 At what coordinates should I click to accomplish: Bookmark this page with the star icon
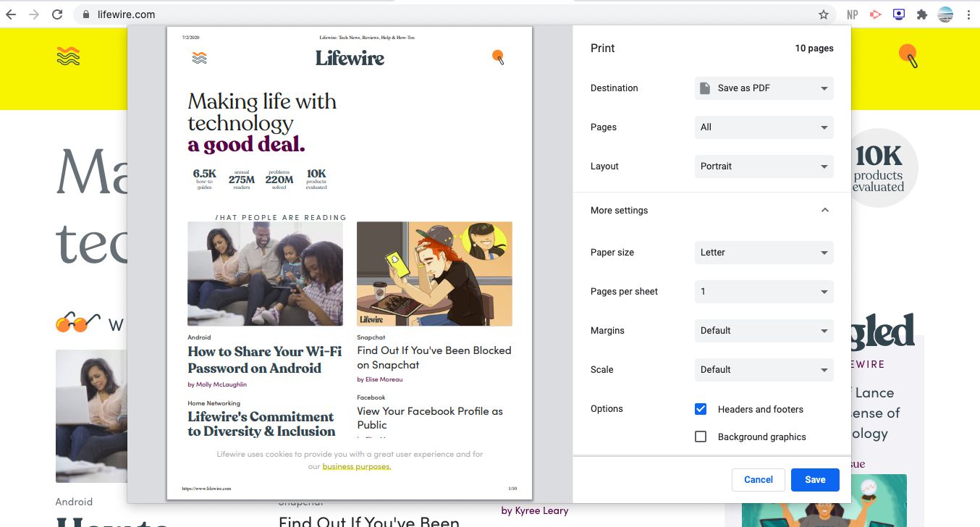tap(823, 14)
